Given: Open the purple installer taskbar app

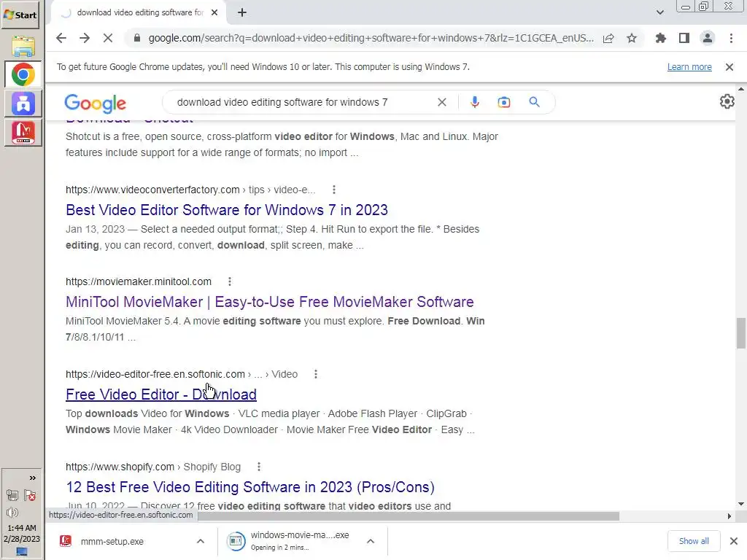Looking at the screenshot, I should [x=23, y=104].
